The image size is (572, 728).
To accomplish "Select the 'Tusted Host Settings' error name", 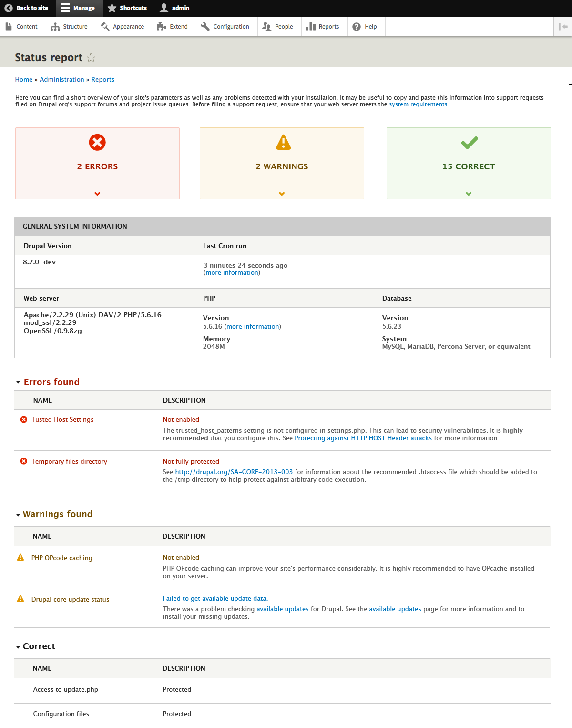I will point(62,420).
